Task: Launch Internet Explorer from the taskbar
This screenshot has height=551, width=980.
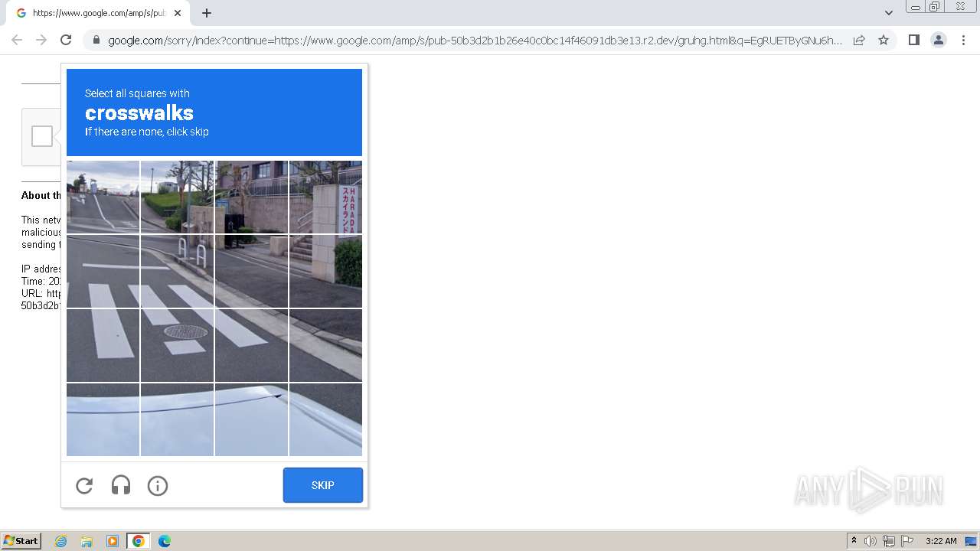Action: 60,541
